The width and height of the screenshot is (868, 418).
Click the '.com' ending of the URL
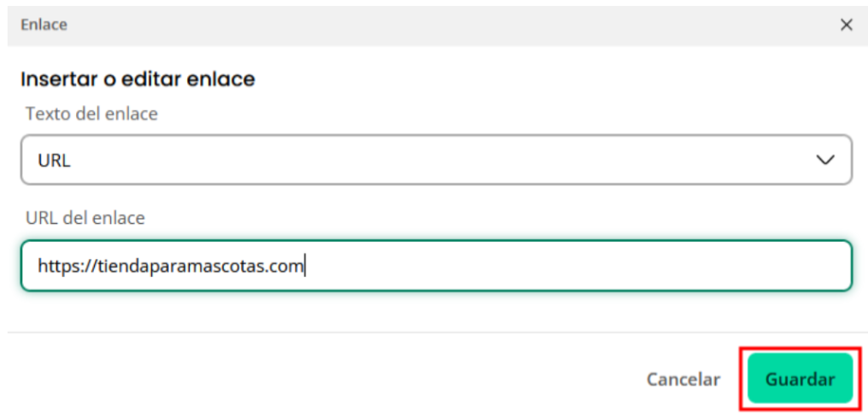(285, 267)
